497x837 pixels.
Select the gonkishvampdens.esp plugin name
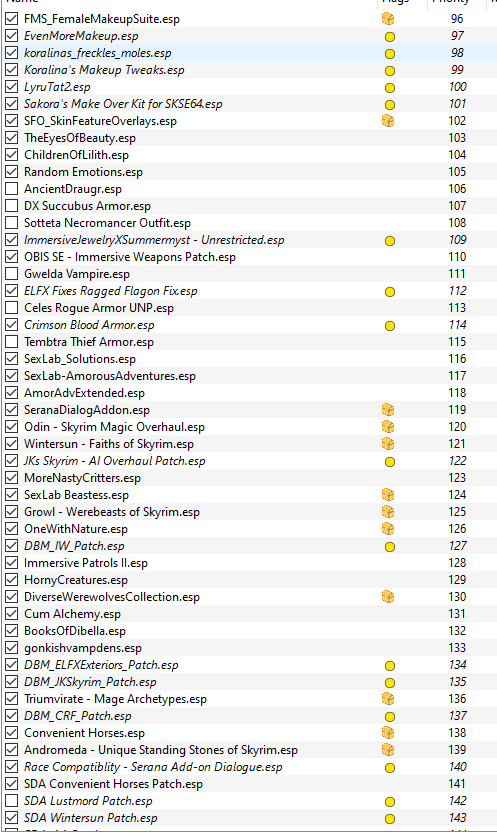click(x=83, y=649)
